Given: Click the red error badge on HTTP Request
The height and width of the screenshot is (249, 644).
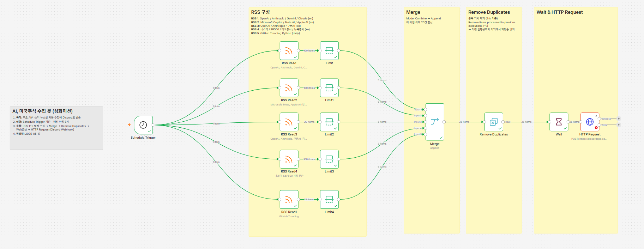Looking at the screenshot, I should (x=596, y=128).
